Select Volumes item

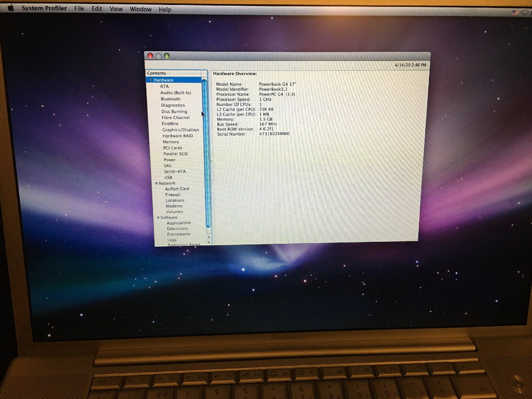click(175, 211)
